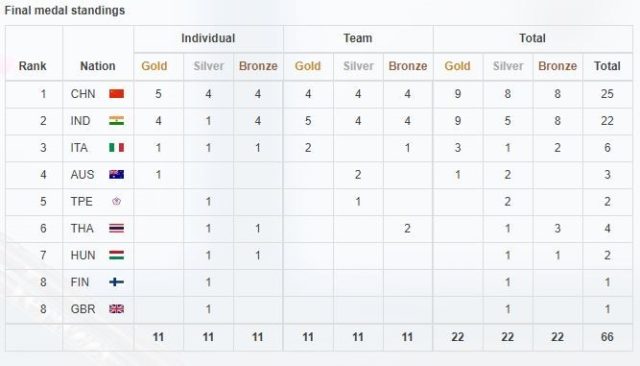The image size is (640, 366).
Task: Click the Australia flag icon
Action: tap(116, 175)
